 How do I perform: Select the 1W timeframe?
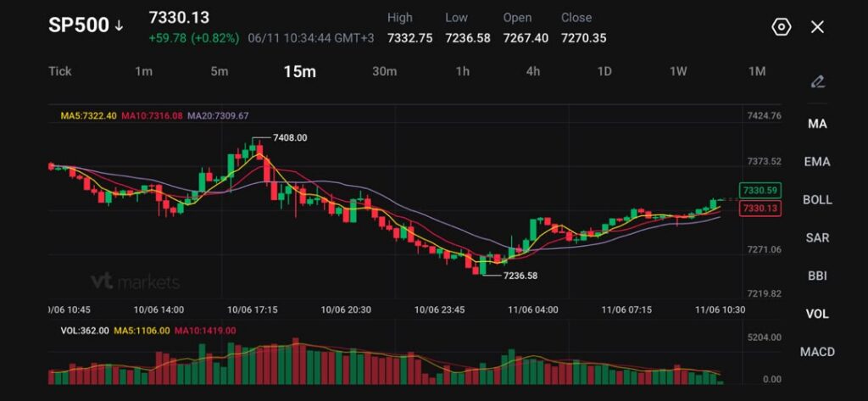click(x=678, y=71)
